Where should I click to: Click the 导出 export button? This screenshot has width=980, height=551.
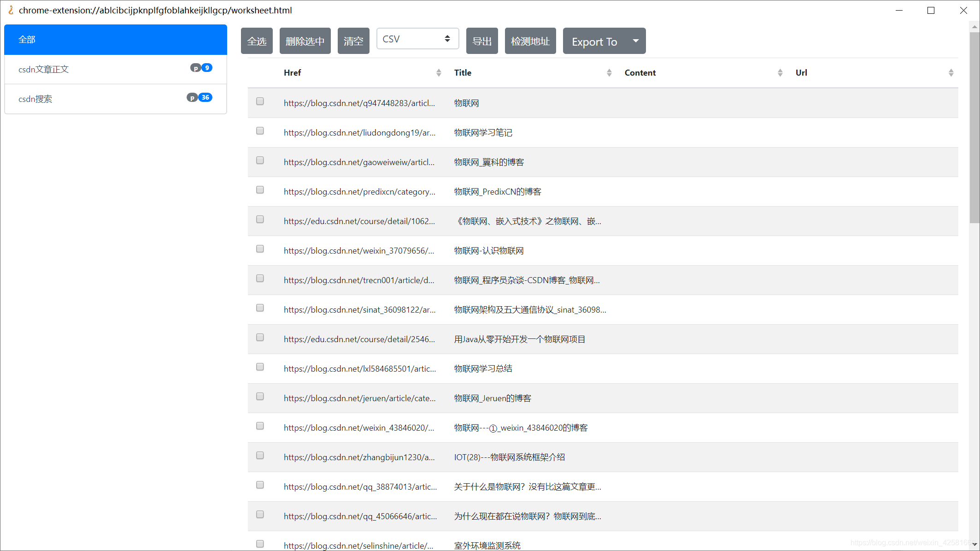(x=482, y=41)
